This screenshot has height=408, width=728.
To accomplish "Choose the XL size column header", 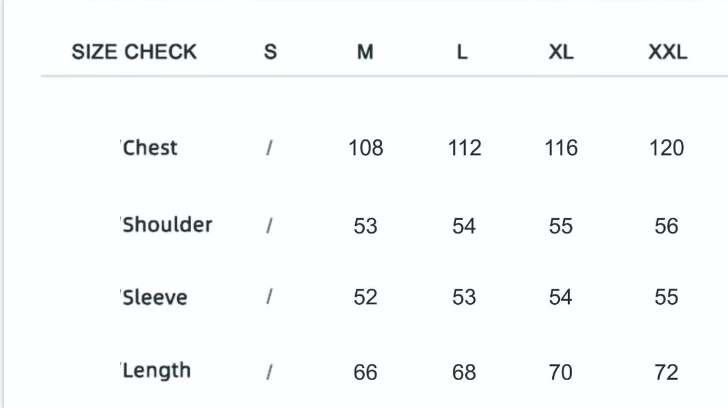I will (x=561, y=53).
